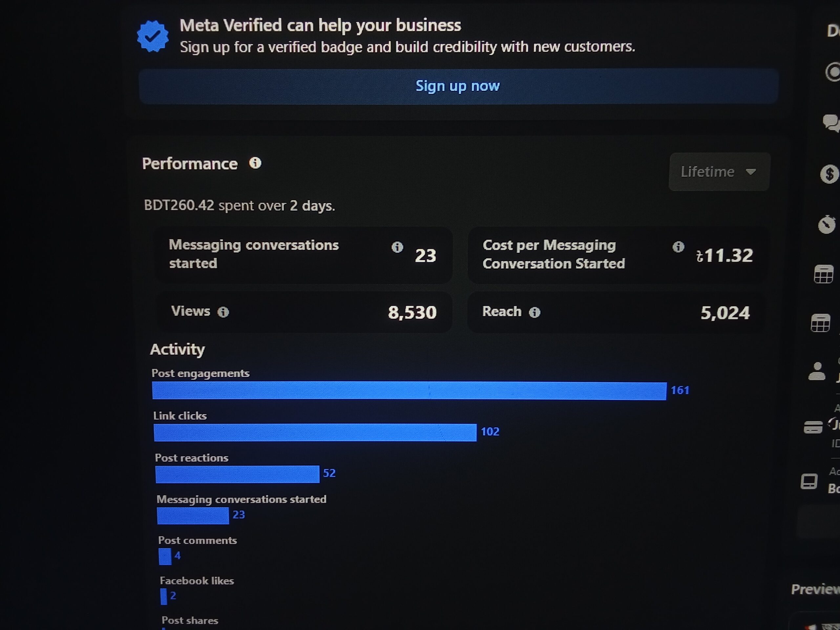The image size is (840, 630).
Task: Click the person audience icon
Action: pyautogui.click(x=817, y=371)
